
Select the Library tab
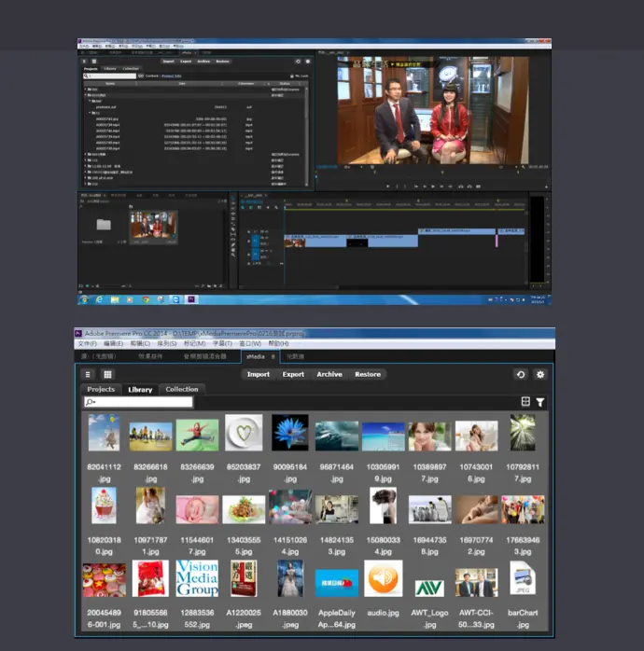tap(140, 389)
